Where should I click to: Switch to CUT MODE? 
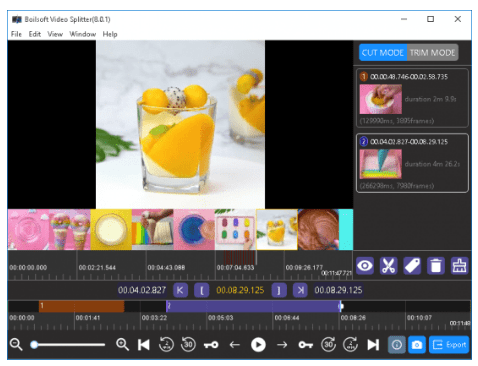[383, 53]
